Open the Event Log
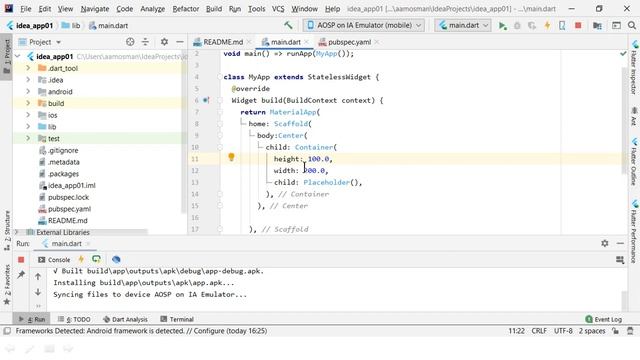This screenshot has height=360, width=640. [x=603, y=319]
